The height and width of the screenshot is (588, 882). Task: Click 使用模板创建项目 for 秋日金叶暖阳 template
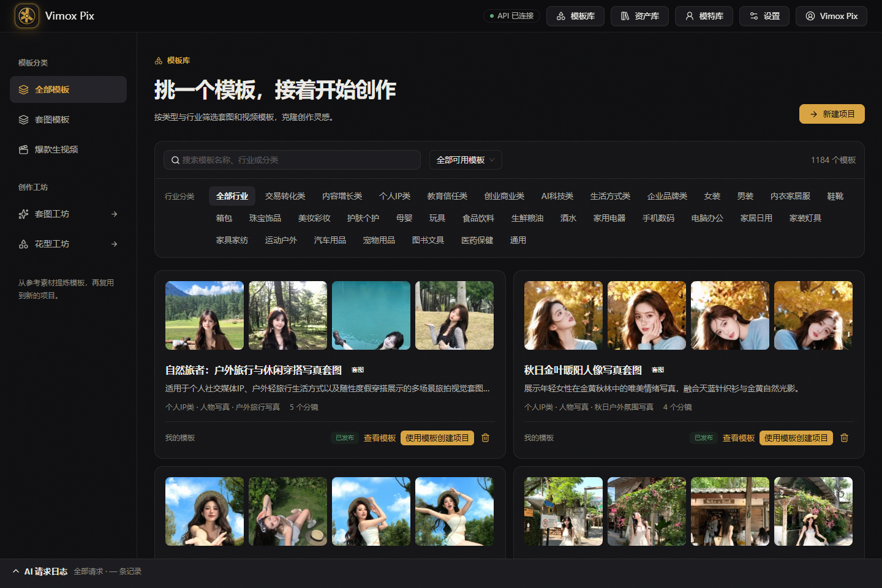[796, 438]
